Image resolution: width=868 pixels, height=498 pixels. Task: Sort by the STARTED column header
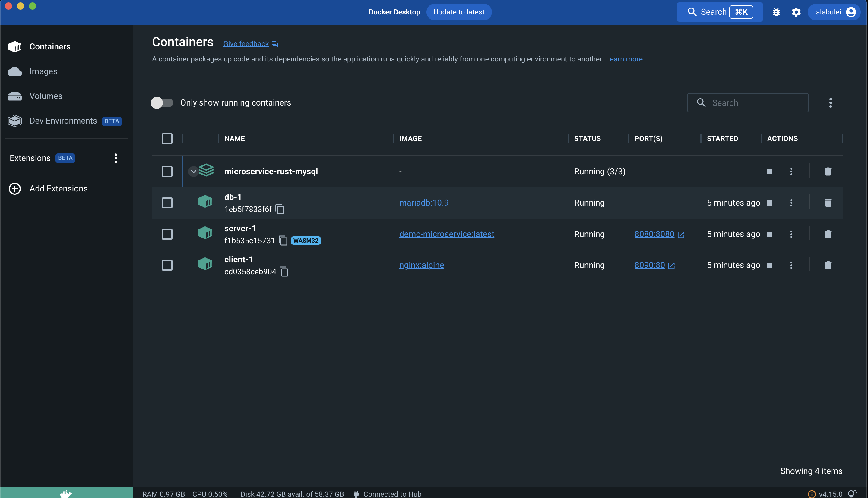[x=722, y=139]
